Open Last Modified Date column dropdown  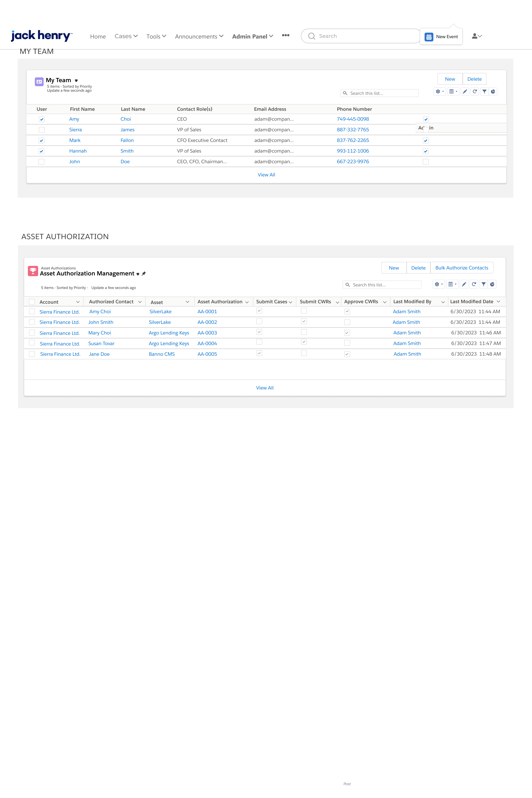tap(498, 302)
